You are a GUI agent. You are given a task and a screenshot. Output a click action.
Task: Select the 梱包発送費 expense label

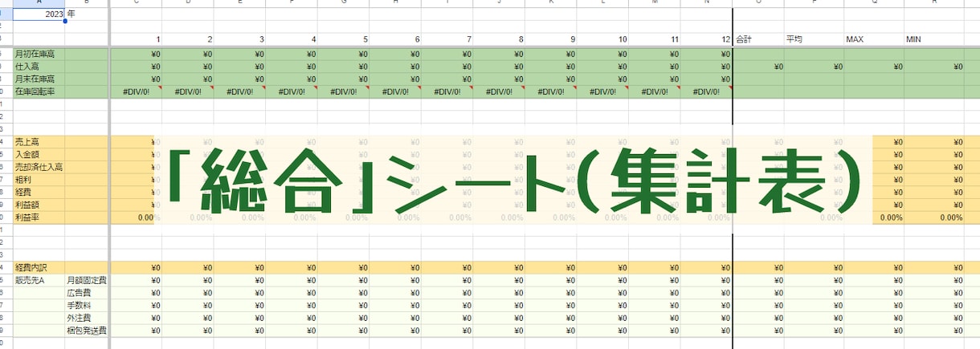(87, 331)
